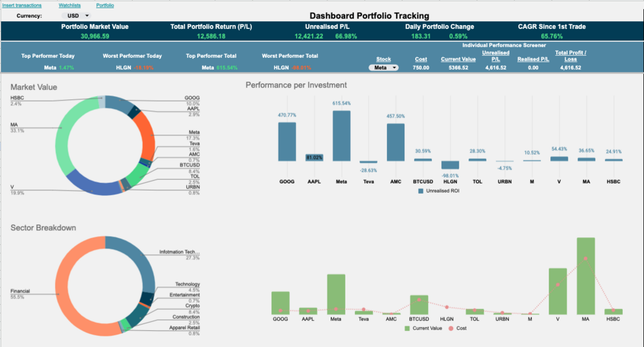Click the Market Value chart title
The width and height of the screenshot is (644, 347).
[34, 87]
